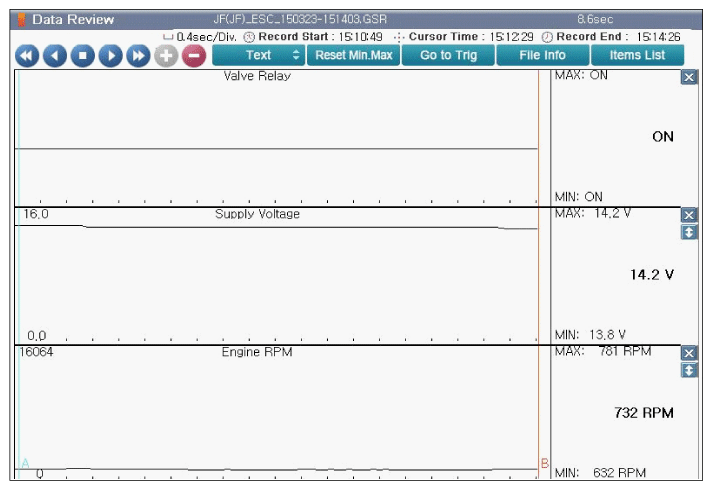Click the 732 RPM current value
This screenshot has width=712, height=490.
tap(644, 413)
